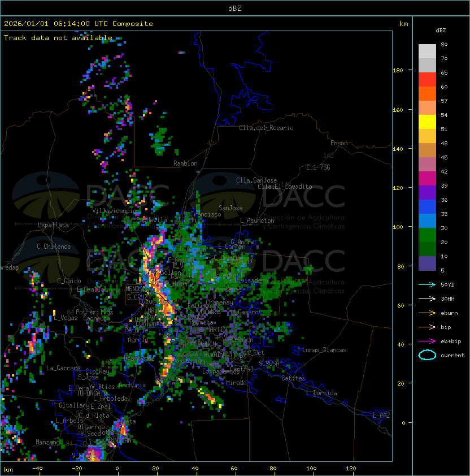Click the 'Clla.SanJose' map label
470x476 pixels.
pos(256,180)
